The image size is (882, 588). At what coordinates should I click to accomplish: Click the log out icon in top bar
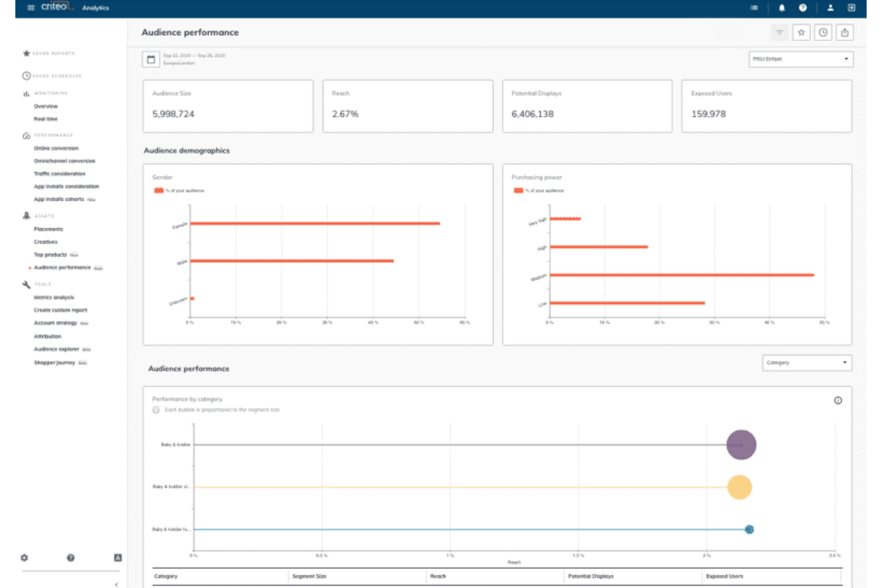tap(852, 8)
